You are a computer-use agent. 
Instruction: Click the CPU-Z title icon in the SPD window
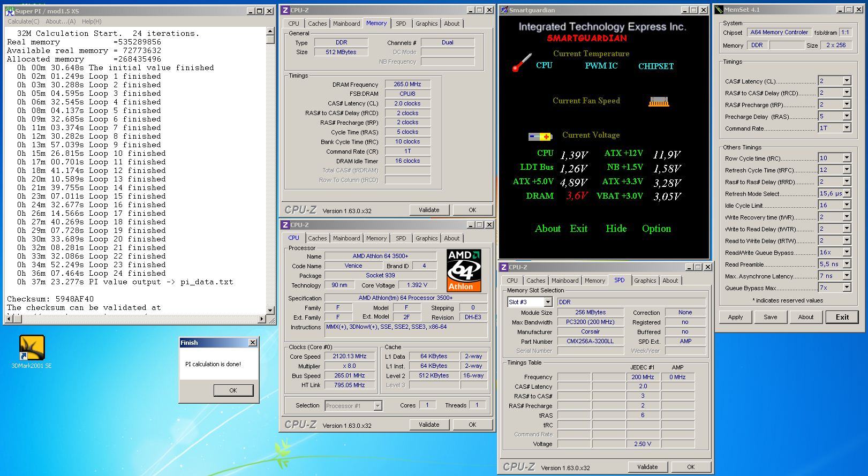(x=504, y=267)
